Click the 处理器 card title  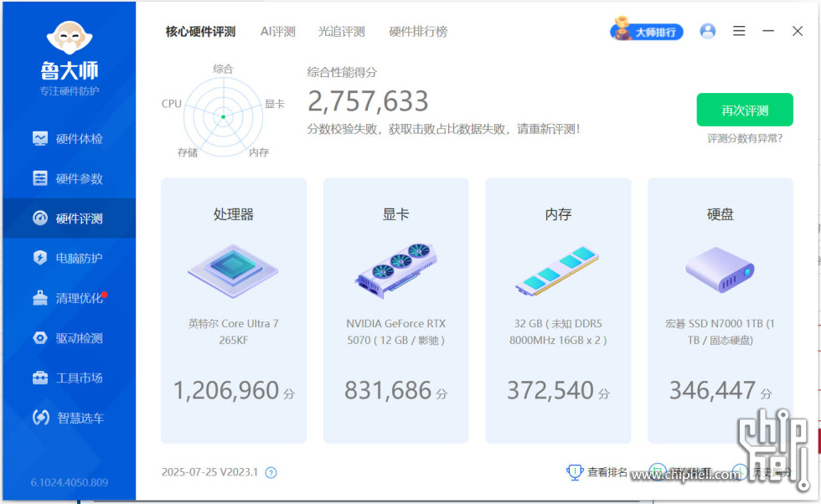click(234, 214)
